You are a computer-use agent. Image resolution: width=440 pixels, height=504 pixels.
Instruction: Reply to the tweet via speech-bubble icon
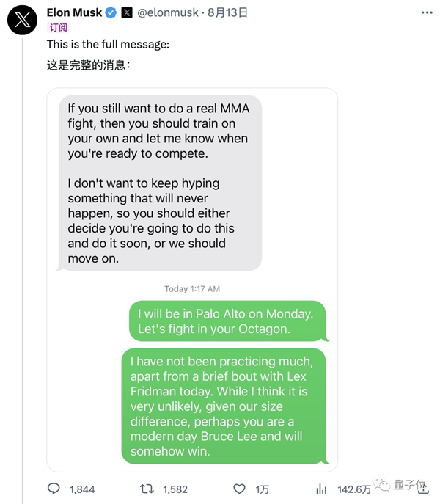[x=54, y=489]
